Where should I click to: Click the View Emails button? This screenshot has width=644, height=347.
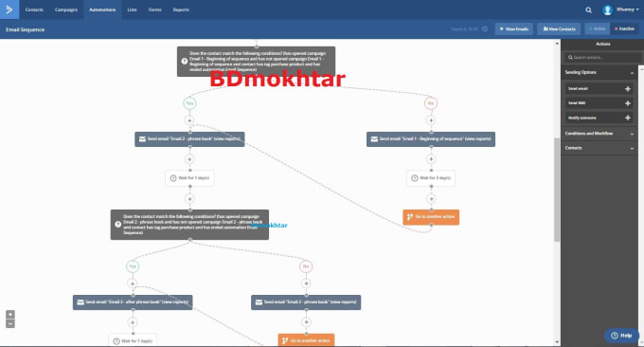[x=514, y=28]
